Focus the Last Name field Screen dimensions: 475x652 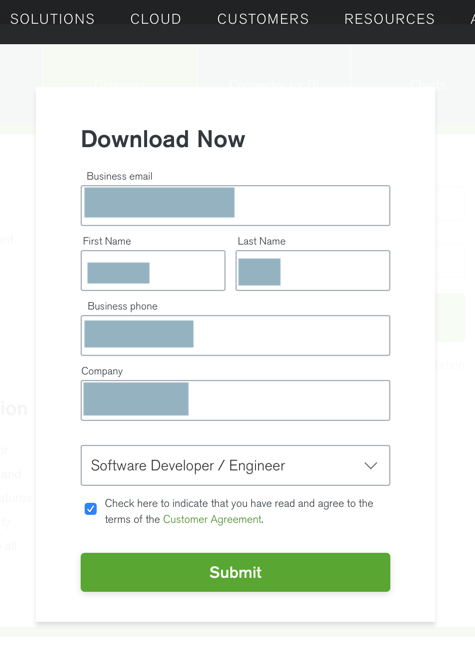click(x=313, y=270)
